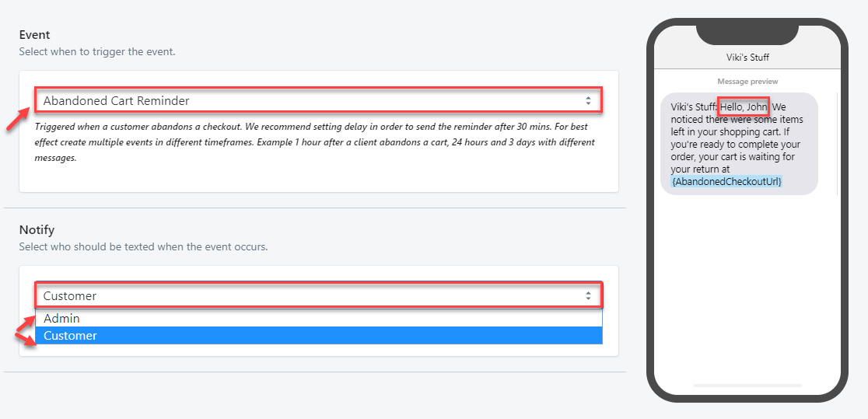Click the gray message bubble in the phone preview
The image size is (868, 419).
point(739,144)
